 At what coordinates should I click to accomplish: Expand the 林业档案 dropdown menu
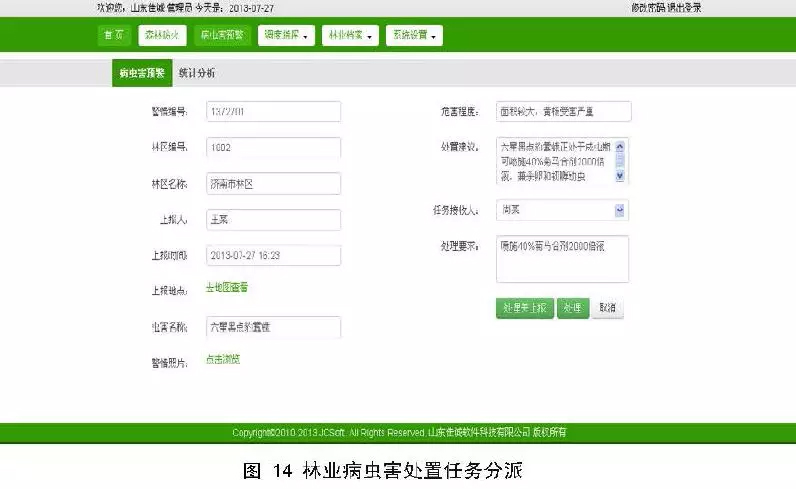point(350,35)
